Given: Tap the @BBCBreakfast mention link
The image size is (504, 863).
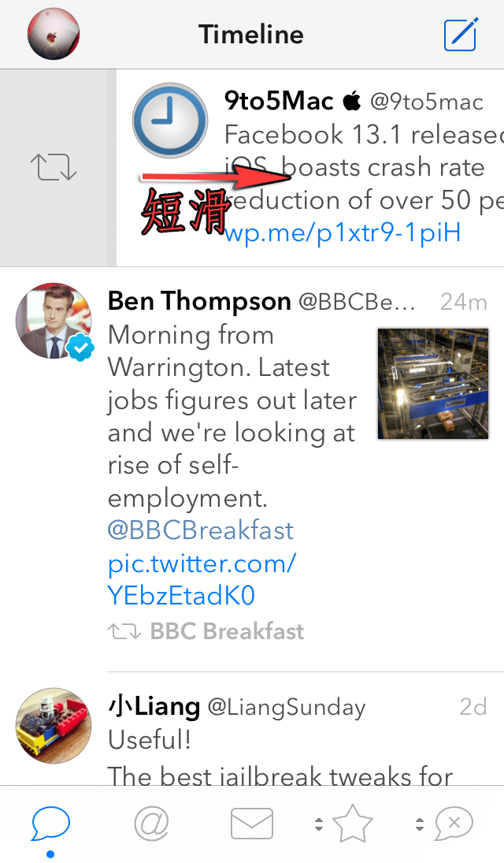Looking at the screenshot, I should tap(200, 530).
